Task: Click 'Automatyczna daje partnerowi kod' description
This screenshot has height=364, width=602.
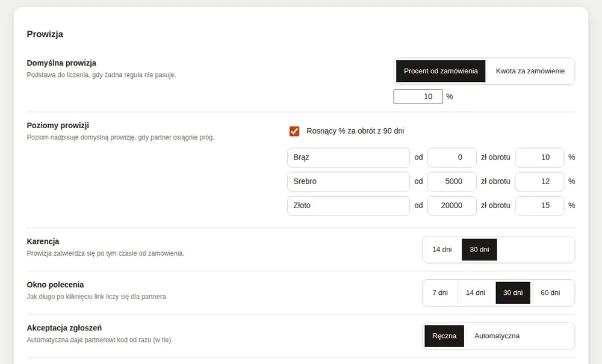Action: click(100, 340)
